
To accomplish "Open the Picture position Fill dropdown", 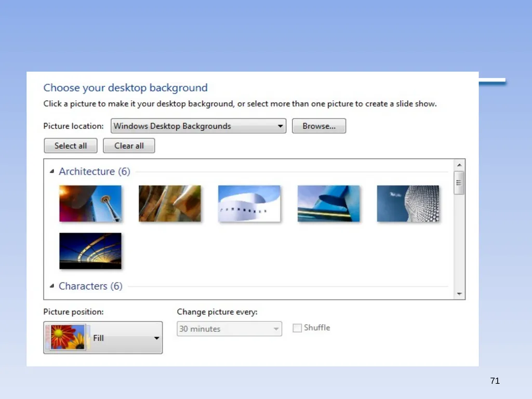I will [x=103, y=338].
